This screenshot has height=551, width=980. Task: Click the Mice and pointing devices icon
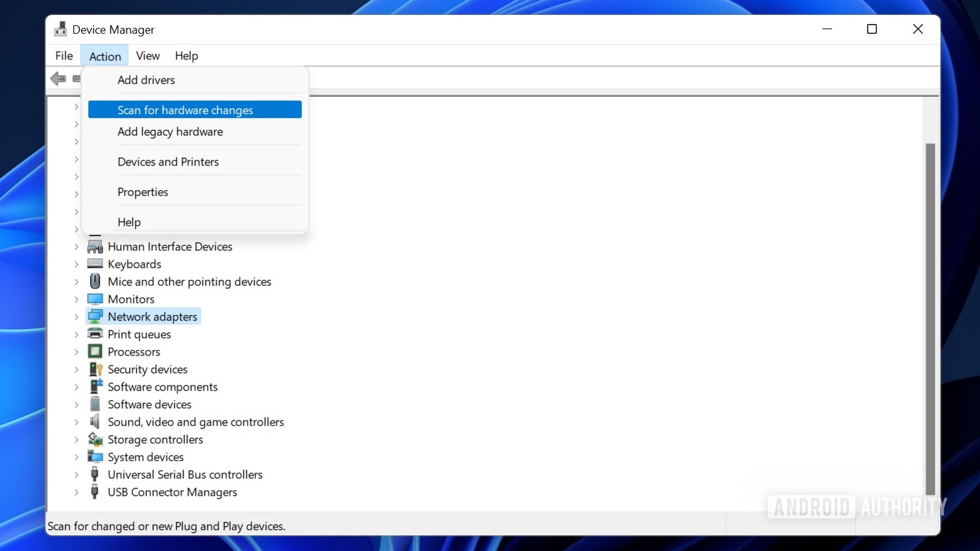(94, 281)
